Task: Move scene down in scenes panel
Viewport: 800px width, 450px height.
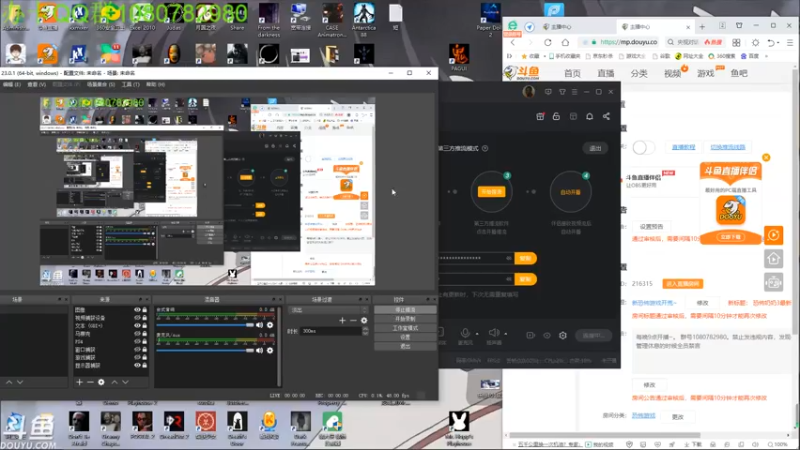Action: tap(20, 382)
